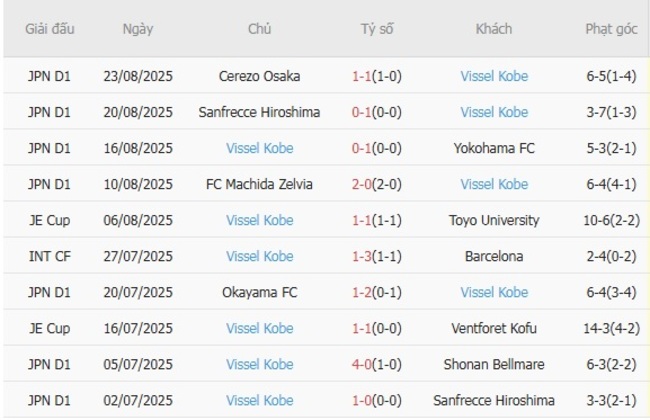
Task: Click the Cerezo Osaka team link
Action: [x=259, y=76]
